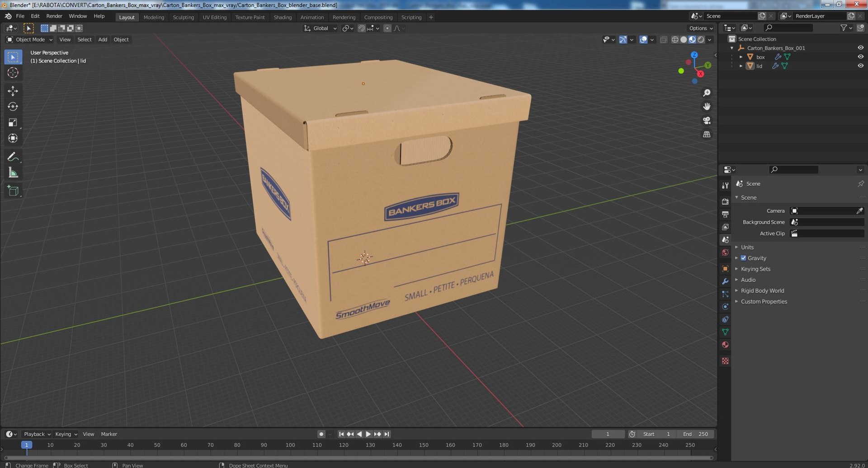Image resolution: width=868 pixels, height=468 pixels.
Task: Hide the box object in outliner
Action: pyautogui.click(x=860, y=57)
